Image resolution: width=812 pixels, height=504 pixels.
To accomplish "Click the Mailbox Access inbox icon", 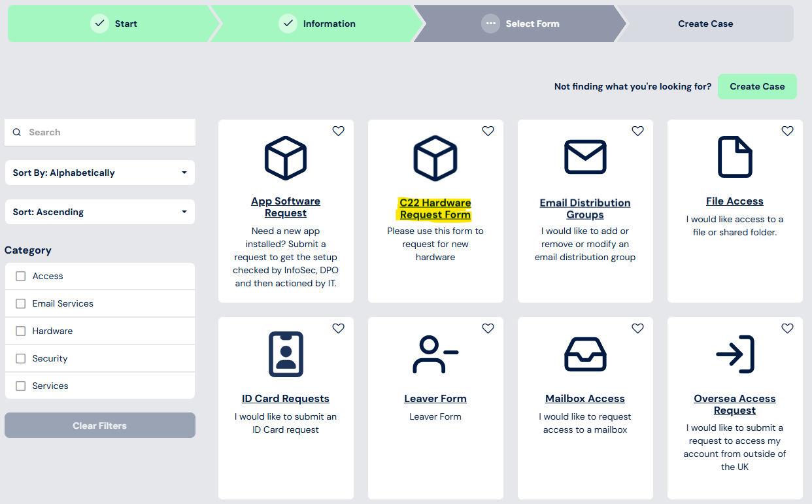I will (x=585, y=354).
